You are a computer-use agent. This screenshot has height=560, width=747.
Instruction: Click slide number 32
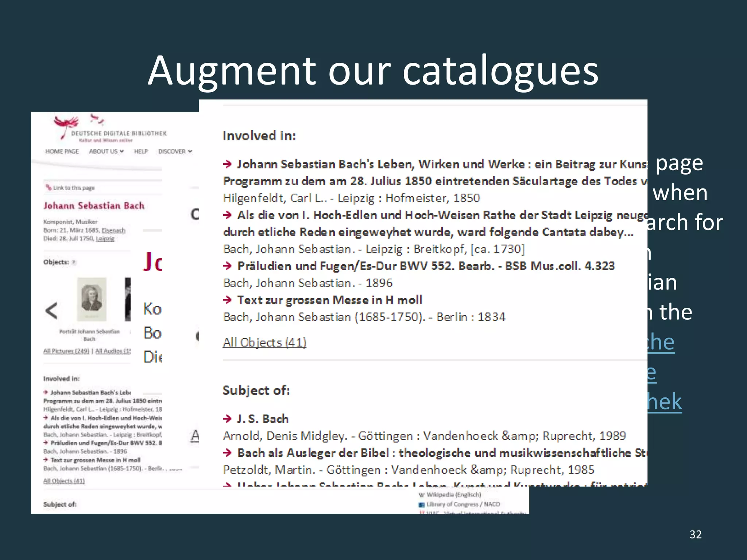point(696,534)
